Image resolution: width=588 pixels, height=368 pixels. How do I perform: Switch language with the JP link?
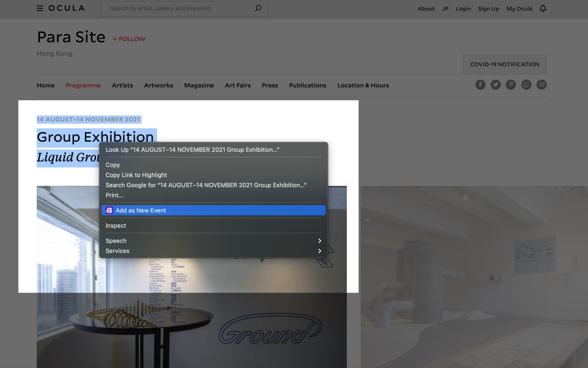click(x=445, y=9)
